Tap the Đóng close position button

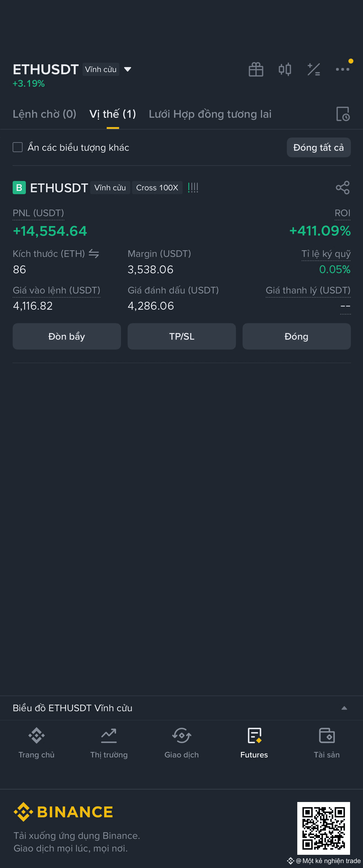(297, 336)
